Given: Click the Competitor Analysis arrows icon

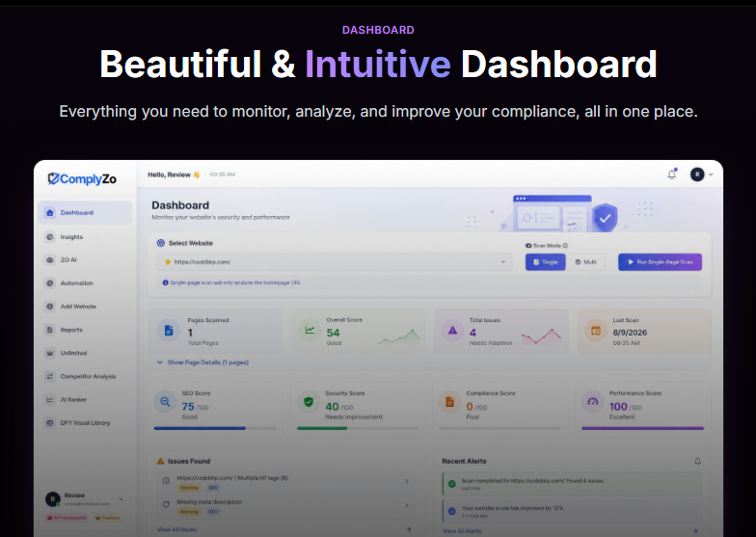Looking at the screenshot, I should (50, 376).
